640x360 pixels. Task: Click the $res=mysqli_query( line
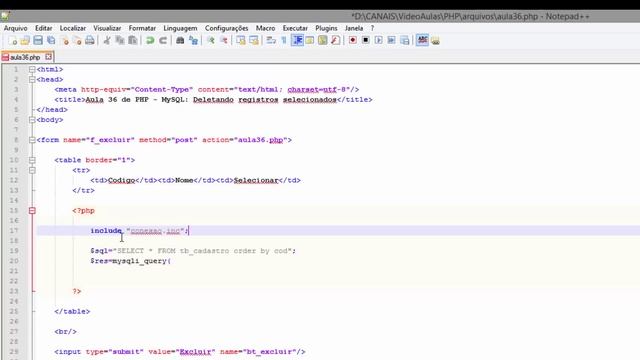131,261
